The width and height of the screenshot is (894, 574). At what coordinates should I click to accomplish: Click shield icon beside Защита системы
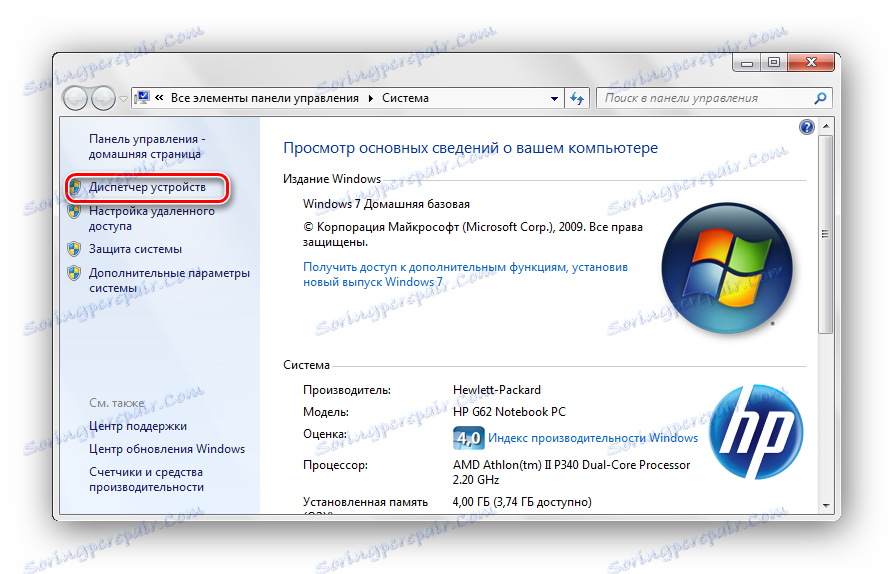pyautogui.click(x=74, y=249)
